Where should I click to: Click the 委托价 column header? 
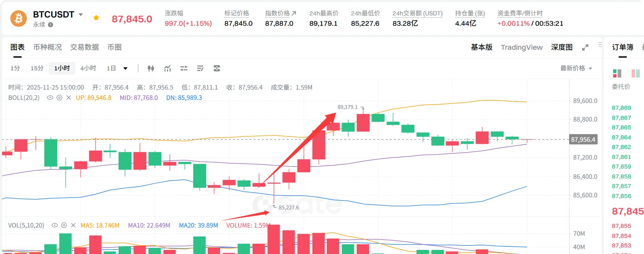pyautogui.click(x=621, y=87)
